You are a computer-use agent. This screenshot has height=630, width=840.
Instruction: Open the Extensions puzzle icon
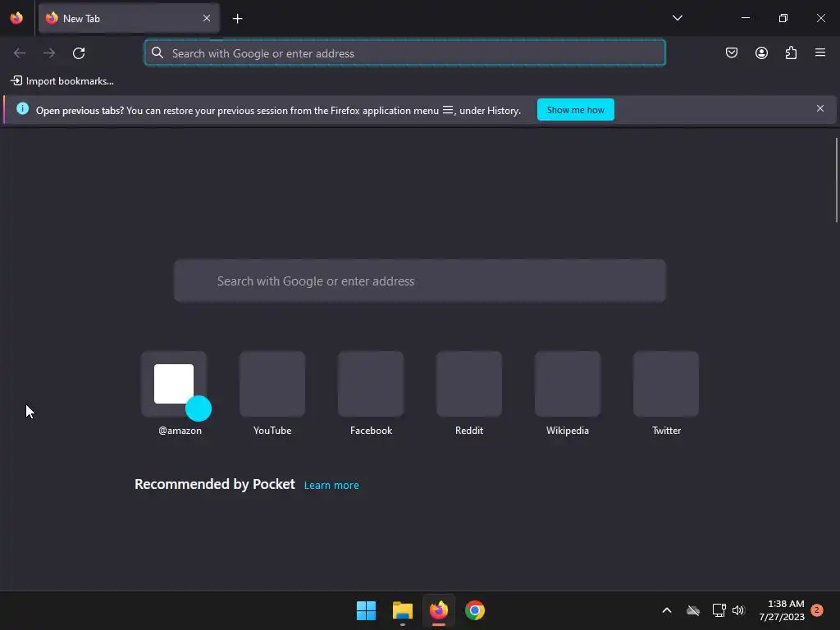(x=791, y=52)
